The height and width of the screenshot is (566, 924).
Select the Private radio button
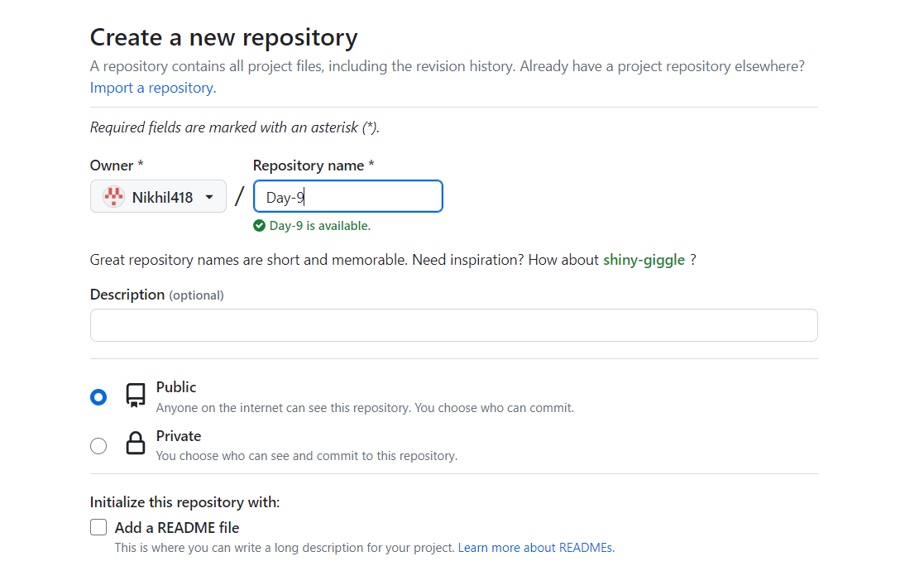point(98,446)
